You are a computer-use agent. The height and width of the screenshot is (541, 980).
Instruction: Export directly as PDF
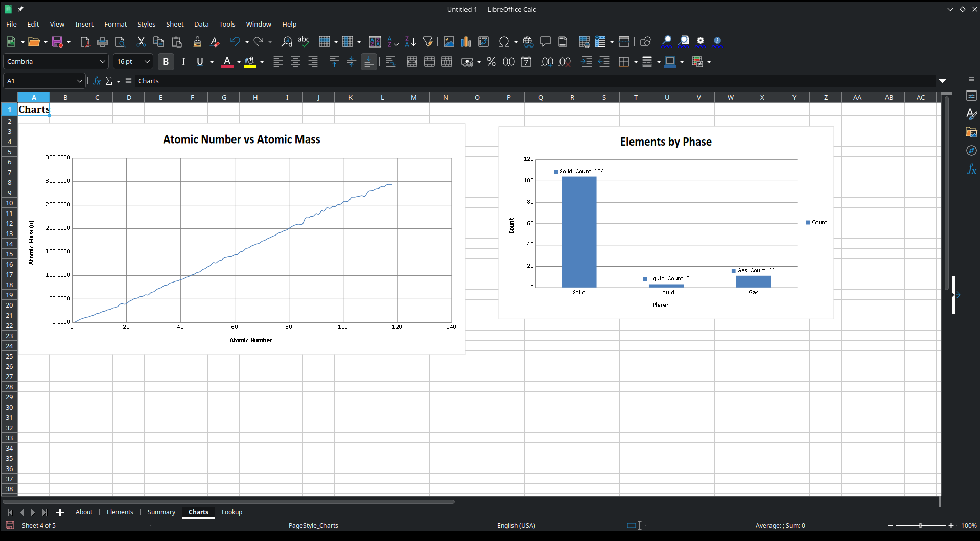85,42
